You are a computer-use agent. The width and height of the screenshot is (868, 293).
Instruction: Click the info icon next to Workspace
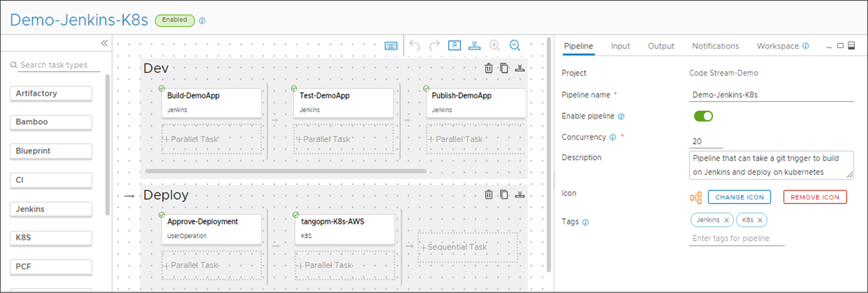click(806, 46)
